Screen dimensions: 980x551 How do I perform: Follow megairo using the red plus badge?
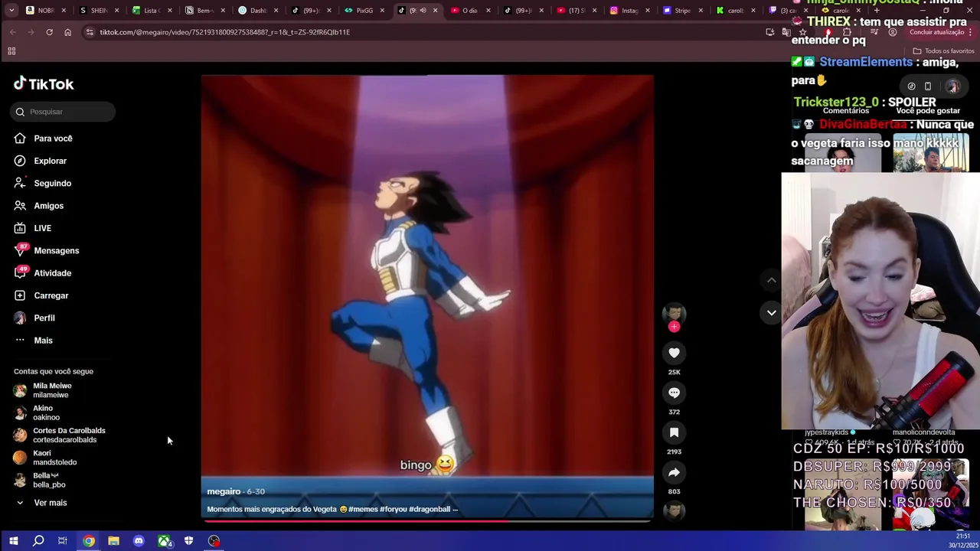click(674, 327)
